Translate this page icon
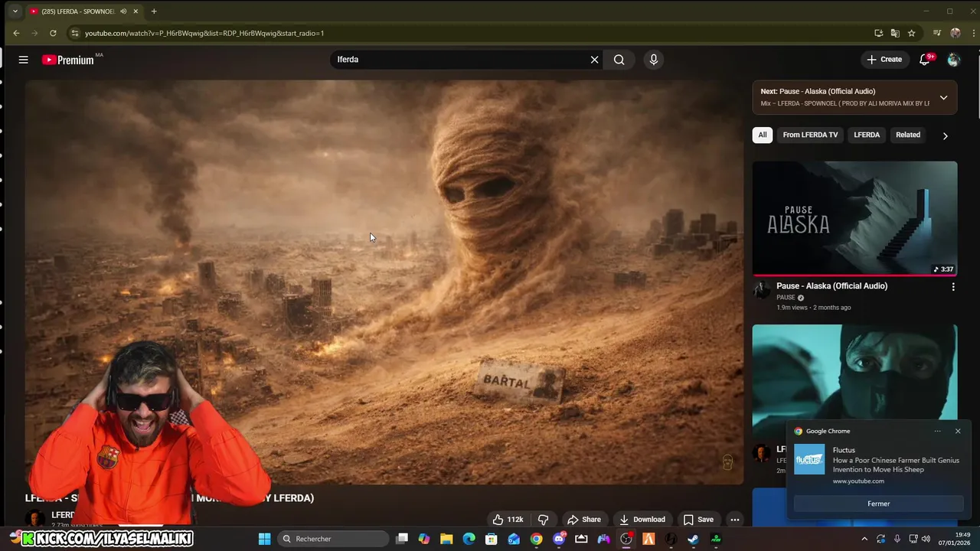 tap(895, 33)
